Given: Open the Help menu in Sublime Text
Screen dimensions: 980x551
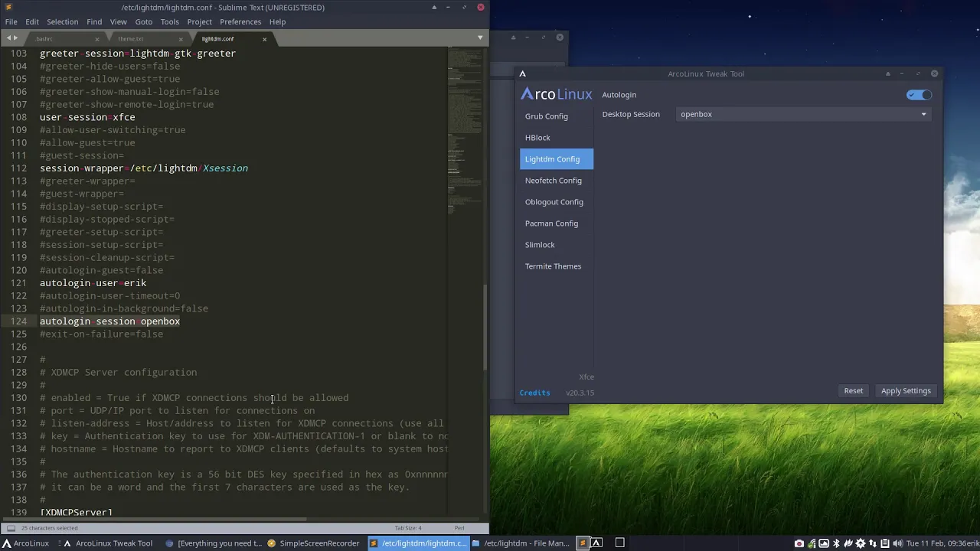Looking at the screenshot, I should (x=277, y=21).
